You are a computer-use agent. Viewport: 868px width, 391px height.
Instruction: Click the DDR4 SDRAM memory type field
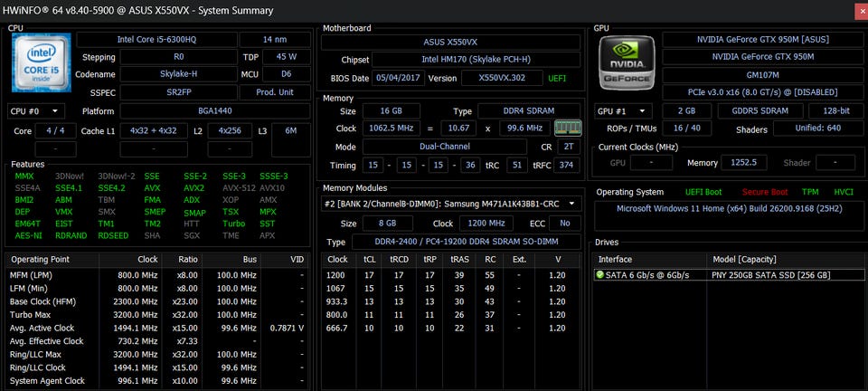529,110
